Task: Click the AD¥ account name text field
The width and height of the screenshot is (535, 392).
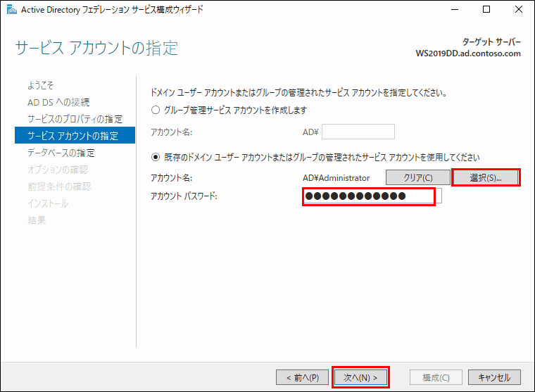Action: point(358,132)
